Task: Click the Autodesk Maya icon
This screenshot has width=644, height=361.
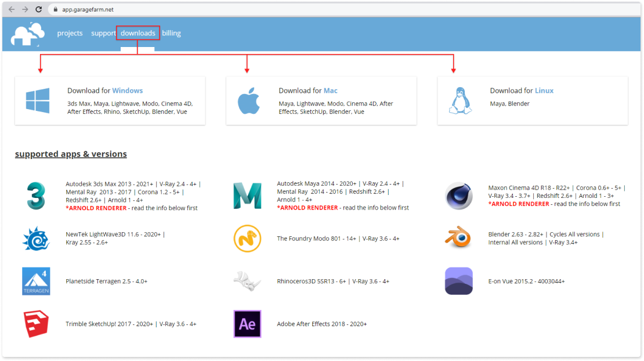Action: (x=247, y=196)
